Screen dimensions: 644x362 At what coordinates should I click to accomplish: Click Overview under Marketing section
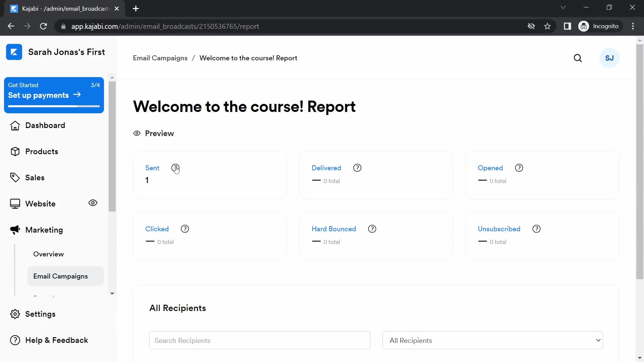pos(48,254)
